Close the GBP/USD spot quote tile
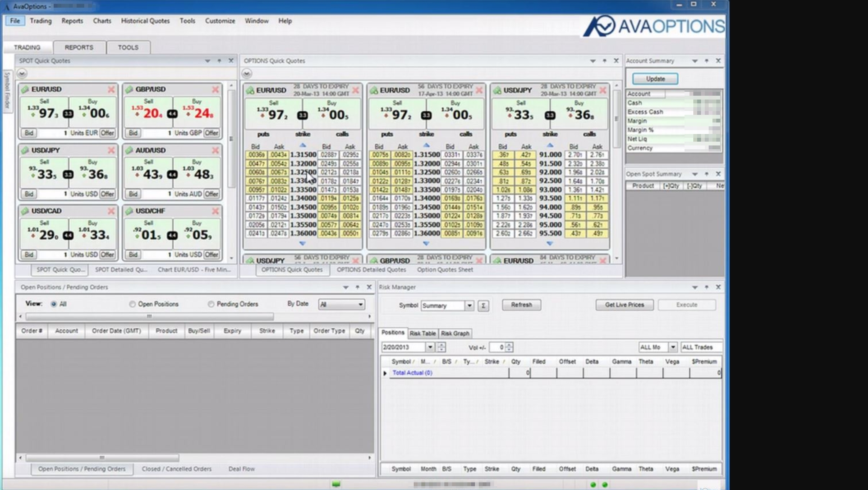The height and width of the screenshot is (490, 868). 215,89
